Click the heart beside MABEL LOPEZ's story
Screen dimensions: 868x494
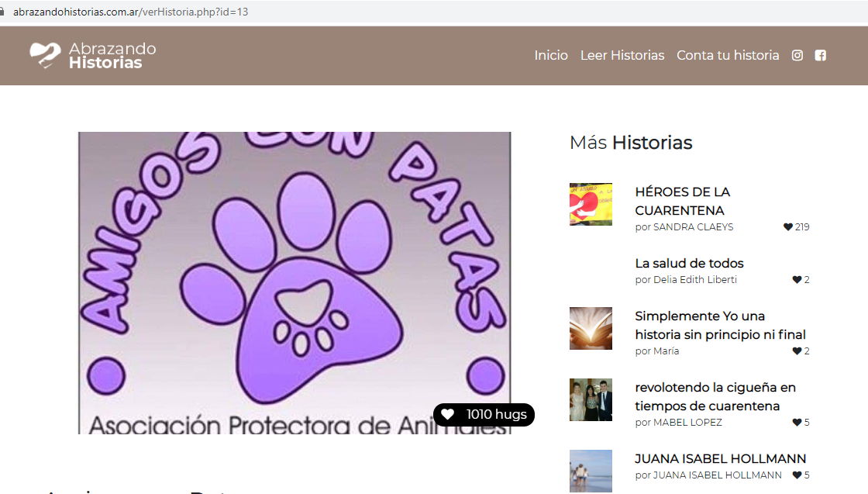point(796,422)
